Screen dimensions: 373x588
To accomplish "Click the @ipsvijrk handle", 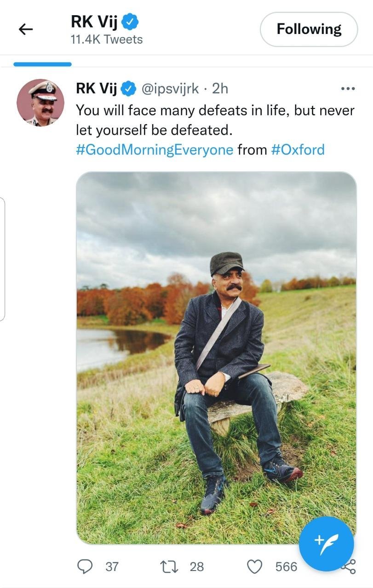I will [170, 89].
